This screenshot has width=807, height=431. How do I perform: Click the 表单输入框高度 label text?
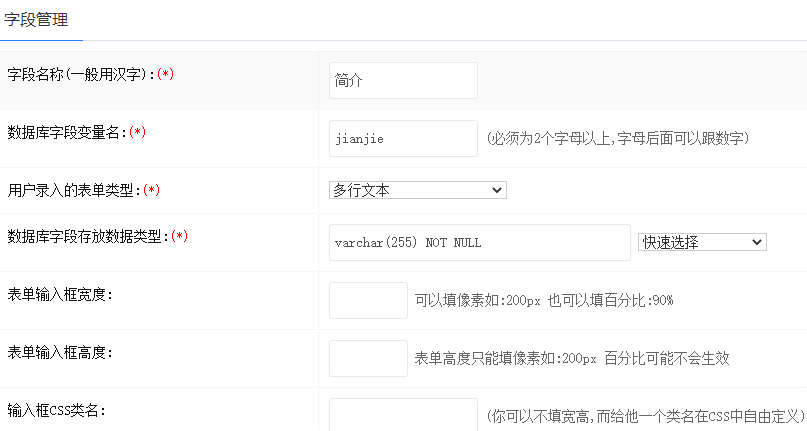click(59, 352)
